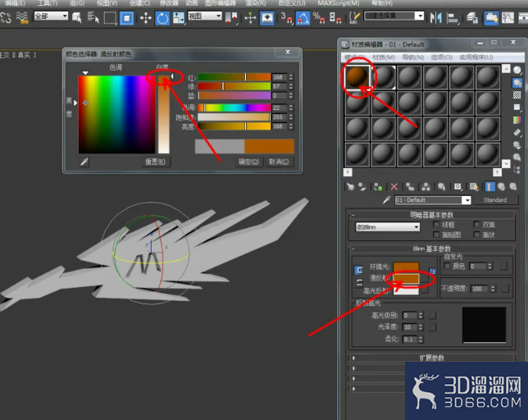
Task: Click the 红 red channel slider
Action: point(234,77)
